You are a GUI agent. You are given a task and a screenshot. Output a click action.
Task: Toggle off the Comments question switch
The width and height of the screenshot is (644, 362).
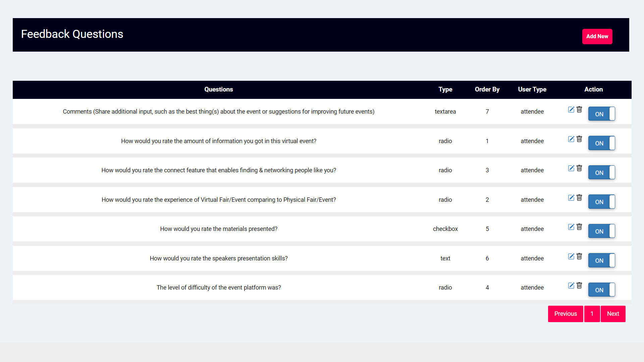click(x=601, y=114)
